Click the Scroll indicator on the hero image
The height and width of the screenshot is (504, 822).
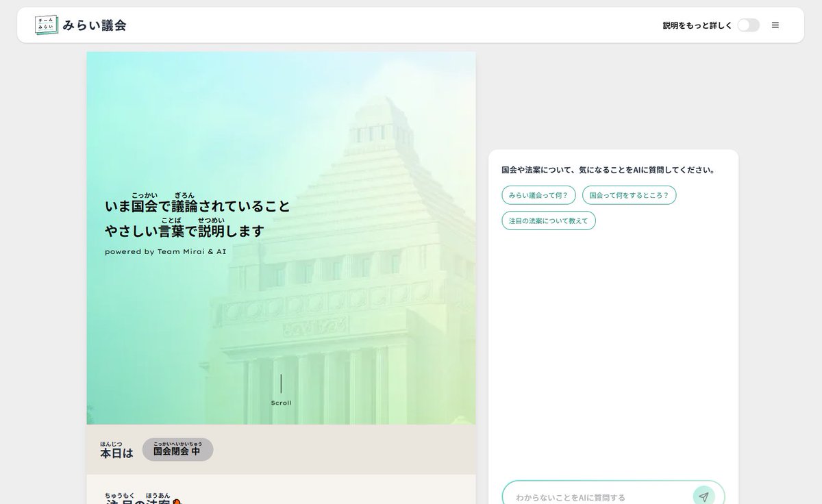point(281,390)
